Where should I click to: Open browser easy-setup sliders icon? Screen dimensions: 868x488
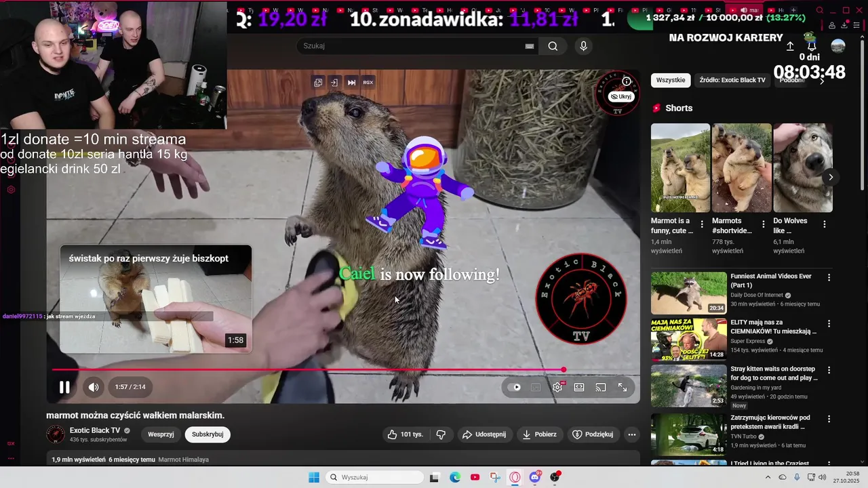[857, 25]
